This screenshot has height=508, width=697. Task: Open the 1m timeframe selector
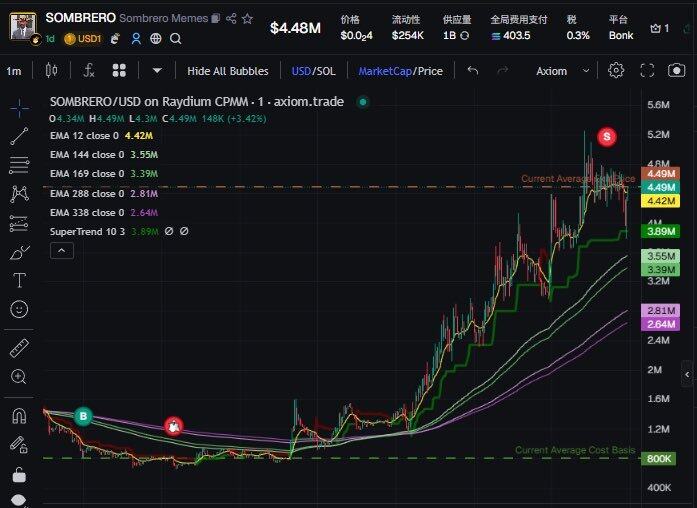pos(14,71)
